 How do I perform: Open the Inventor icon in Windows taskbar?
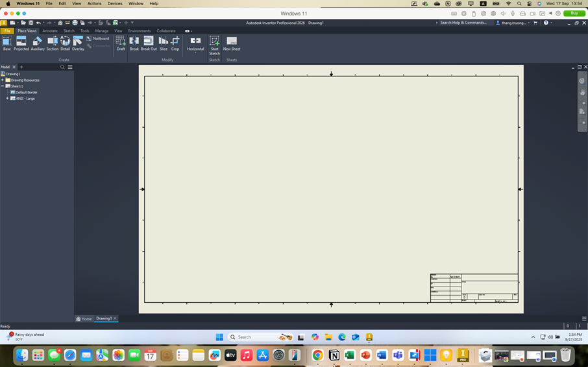[x=369, y=337]
